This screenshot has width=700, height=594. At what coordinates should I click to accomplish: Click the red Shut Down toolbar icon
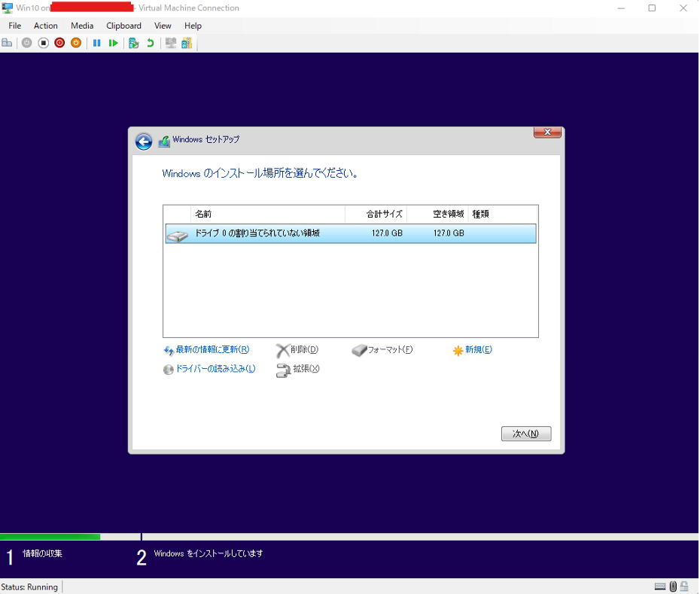[x=59, y=43]
